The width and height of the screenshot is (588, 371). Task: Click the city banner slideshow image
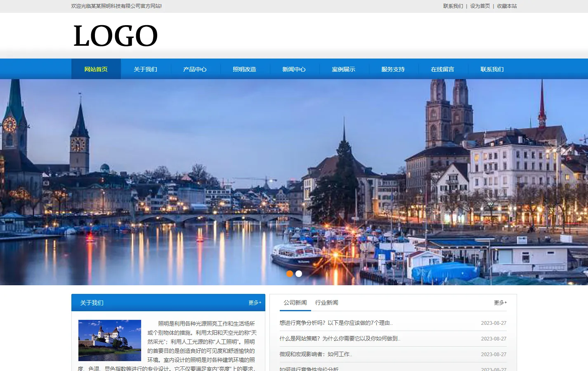point(294,182)
